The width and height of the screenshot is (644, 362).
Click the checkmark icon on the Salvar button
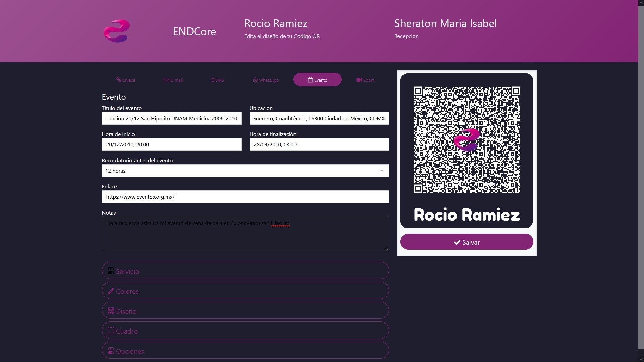457,242
